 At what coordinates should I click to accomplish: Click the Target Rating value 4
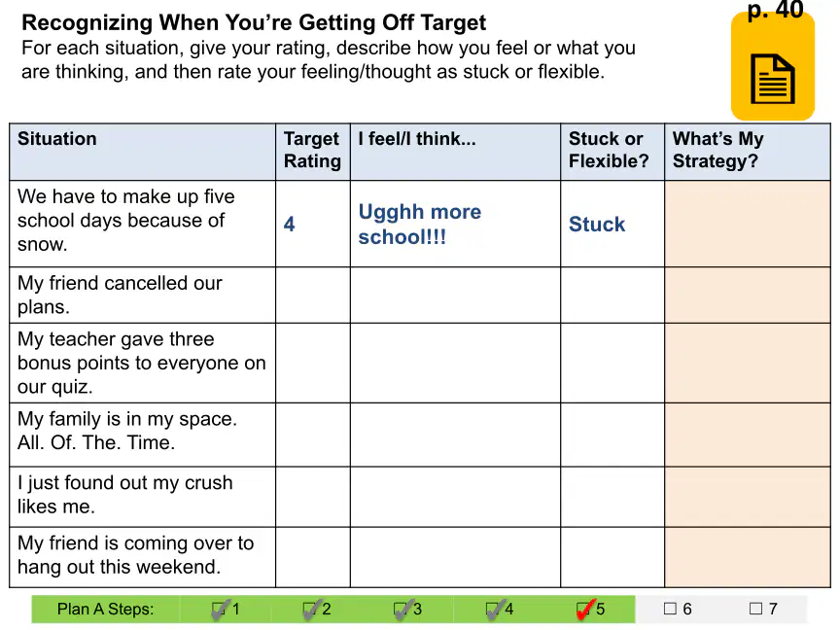290,224
